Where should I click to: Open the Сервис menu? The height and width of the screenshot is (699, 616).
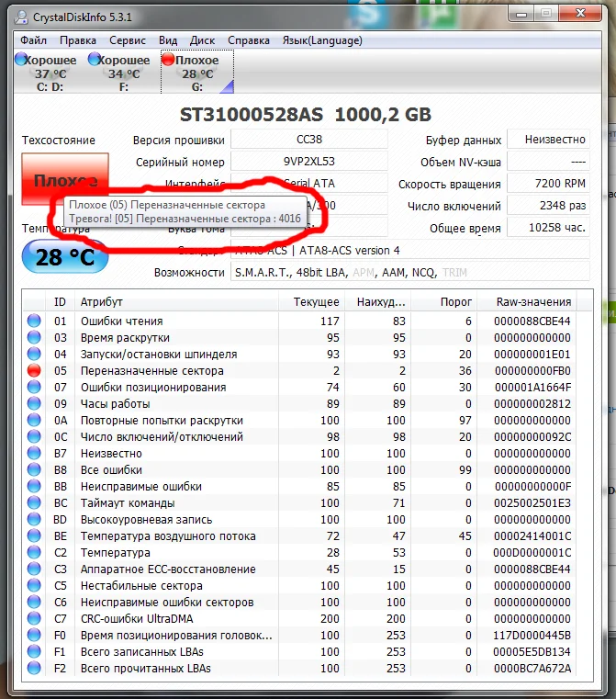pyautogui.click(x=128, y=40)
